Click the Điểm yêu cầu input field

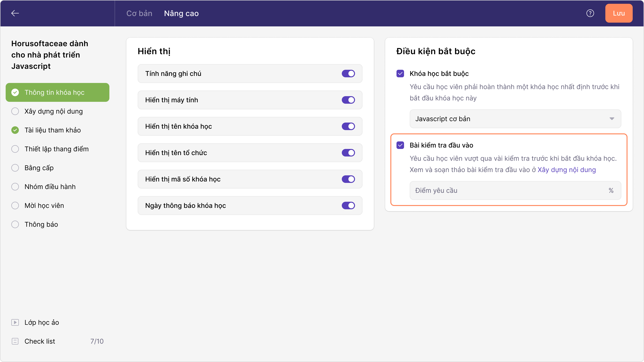pos(510,190)
